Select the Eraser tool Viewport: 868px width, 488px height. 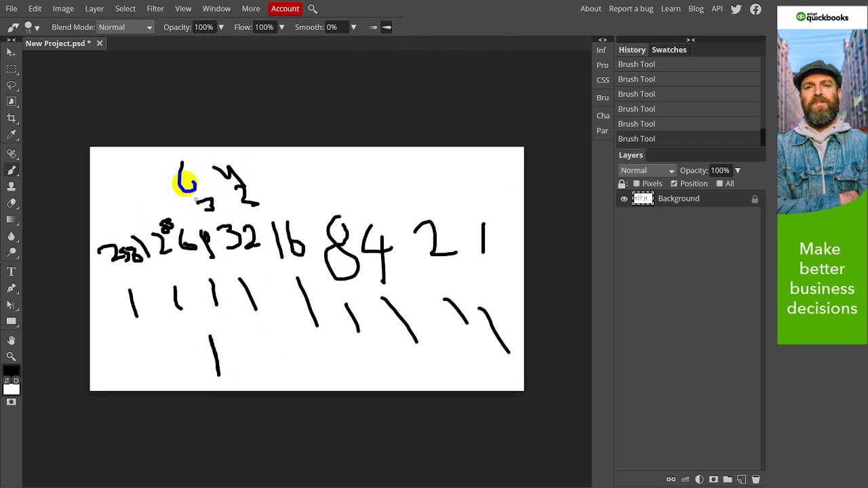click(12, 203)
